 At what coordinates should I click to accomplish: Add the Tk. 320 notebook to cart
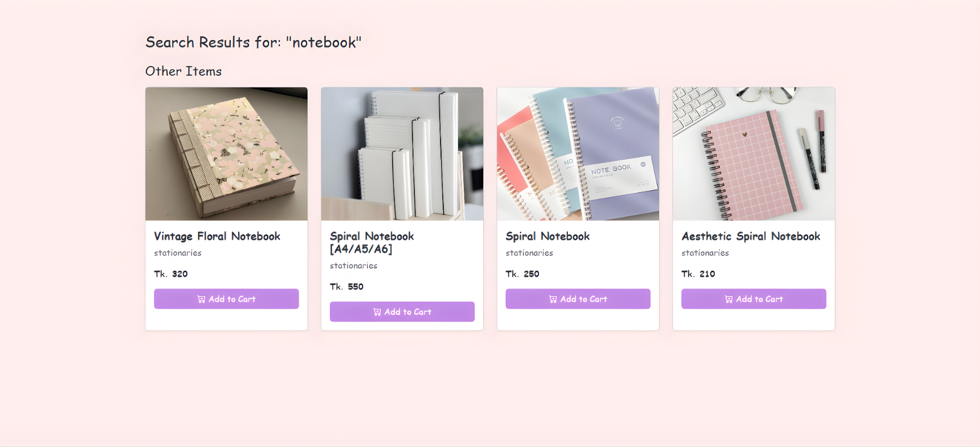pos(226,299)
